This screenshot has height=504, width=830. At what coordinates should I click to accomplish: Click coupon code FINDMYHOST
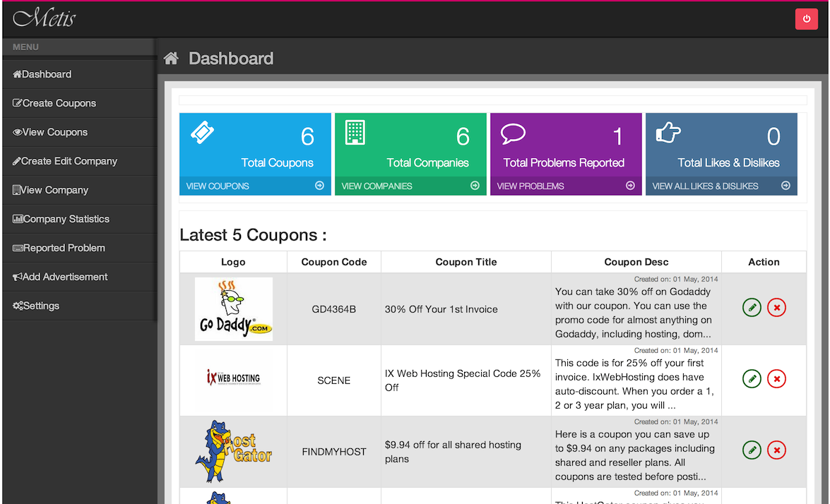point(334,452)
